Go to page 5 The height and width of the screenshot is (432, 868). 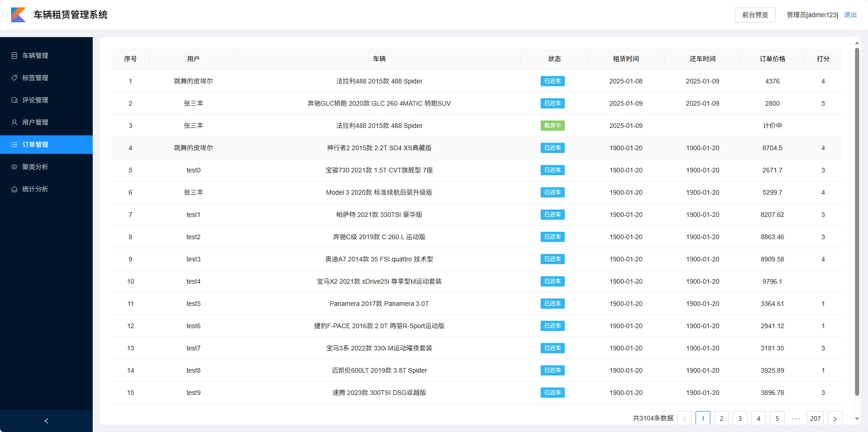point(777,419)
